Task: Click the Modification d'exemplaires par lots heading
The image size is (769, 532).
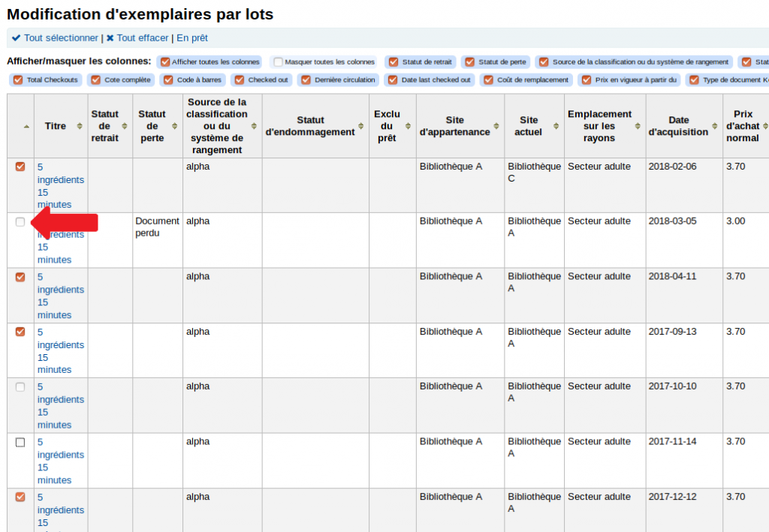Action: (x=140, y=14)
